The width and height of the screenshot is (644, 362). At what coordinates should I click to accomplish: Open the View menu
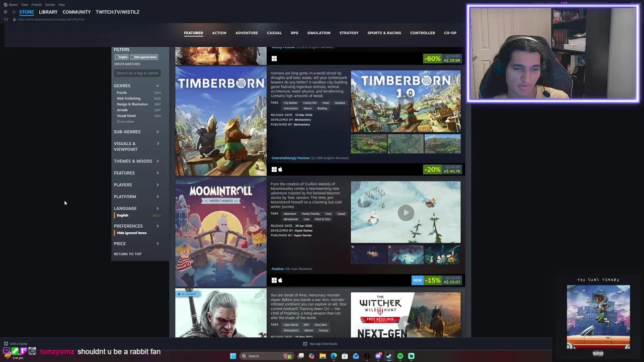[x=24, y=5]
